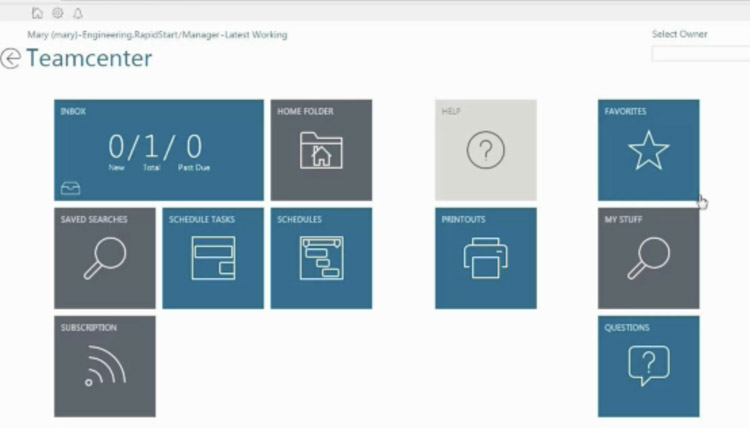Click the Select Owner input field
The image size is (750, 428).
(699, 54)
